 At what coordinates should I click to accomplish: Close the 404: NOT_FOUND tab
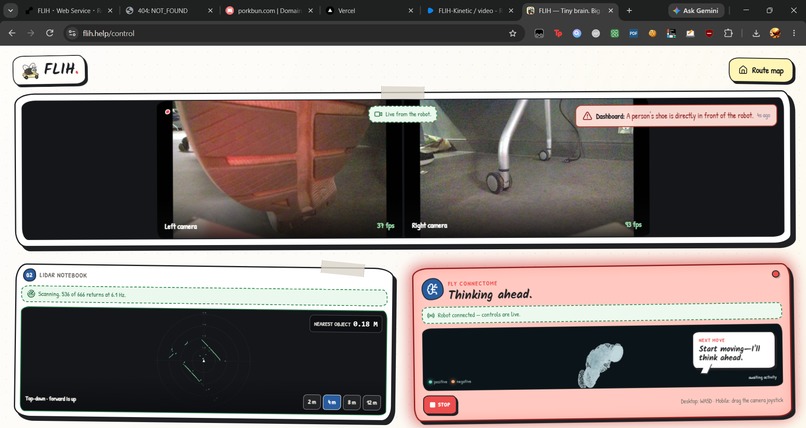tap(210, 10)
